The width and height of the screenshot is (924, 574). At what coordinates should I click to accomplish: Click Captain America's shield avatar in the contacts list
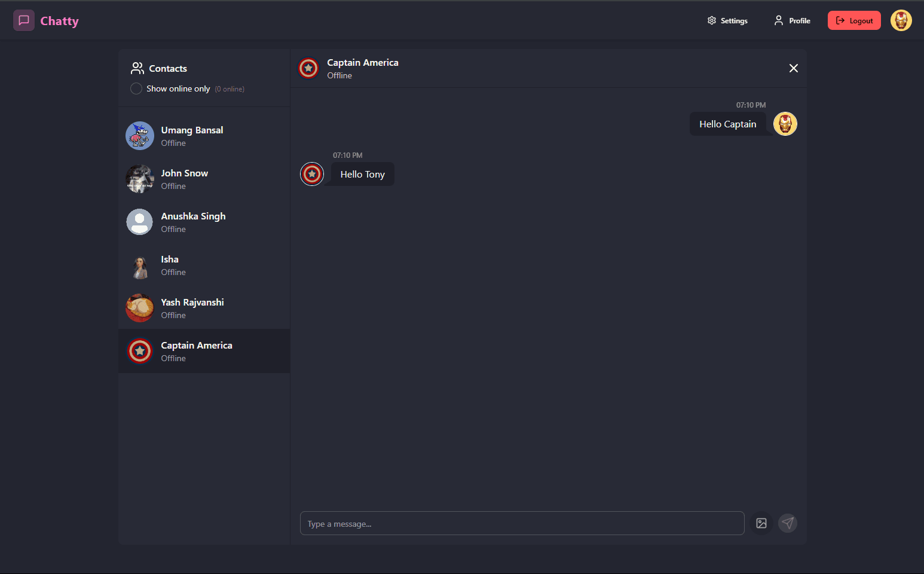(x=140, y=351)
